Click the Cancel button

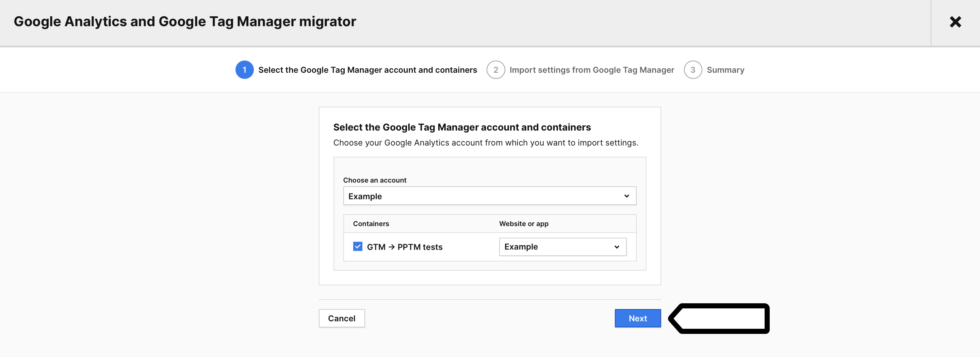coord(342,318)
